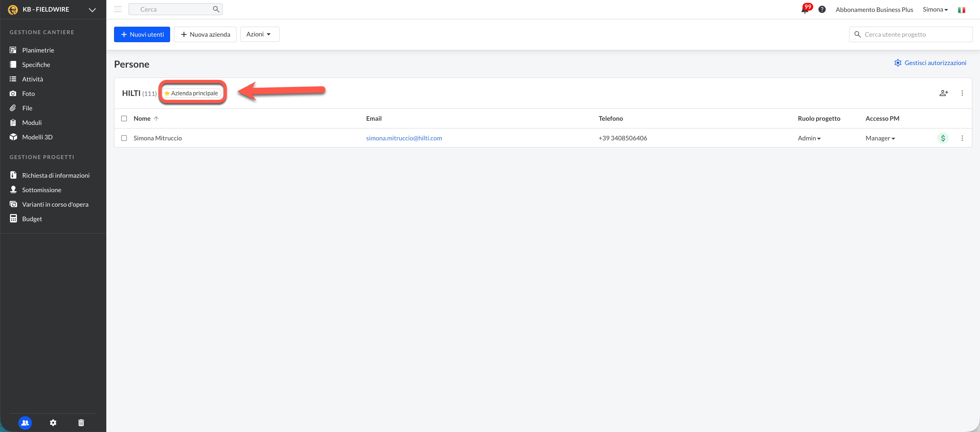Open project settings gear icon

pyautogui.click(x=53, y=422)
